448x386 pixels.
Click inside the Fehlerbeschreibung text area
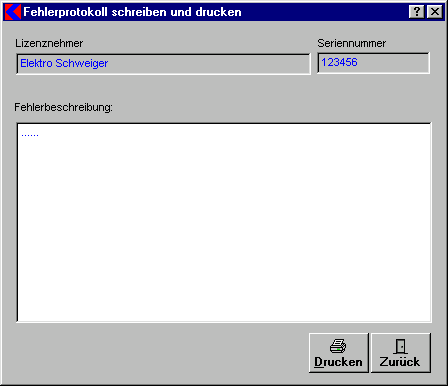coord(224,222)
